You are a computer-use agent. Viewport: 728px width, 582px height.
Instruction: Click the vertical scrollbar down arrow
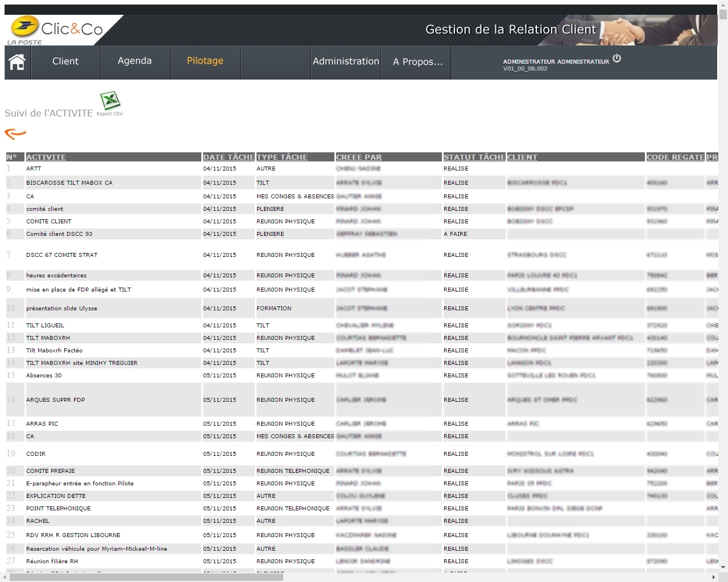[x=723, y=567]
